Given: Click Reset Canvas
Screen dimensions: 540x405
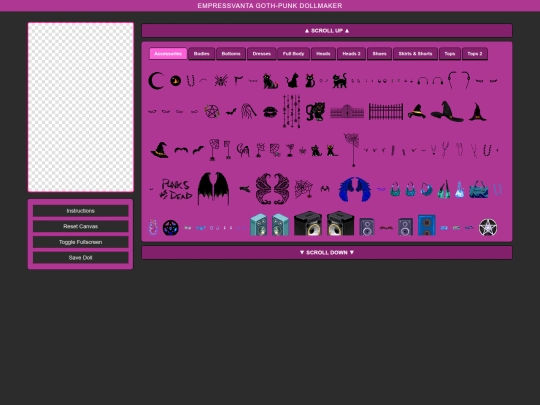Looking at the screenshot, I should (81, 226).
